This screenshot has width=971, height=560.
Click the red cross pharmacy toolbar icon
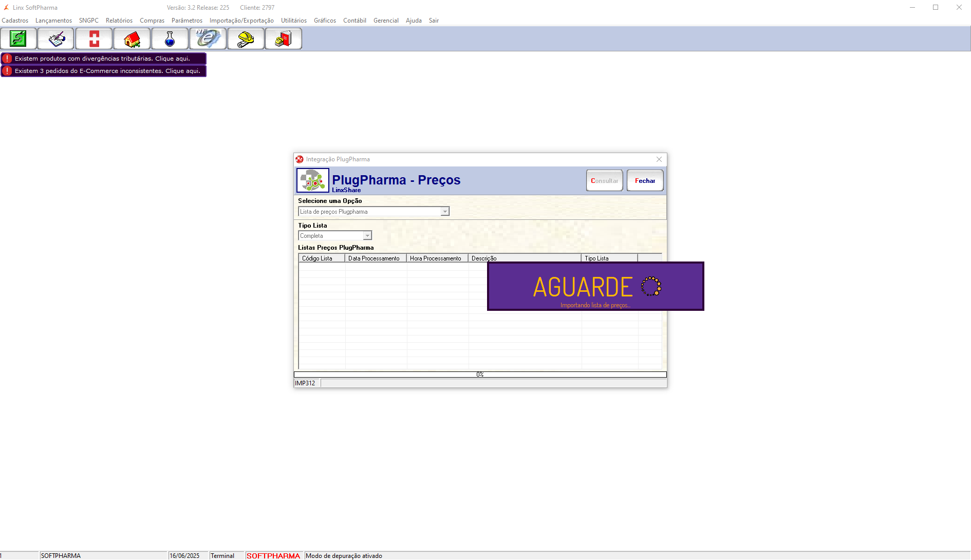[94, 39]
